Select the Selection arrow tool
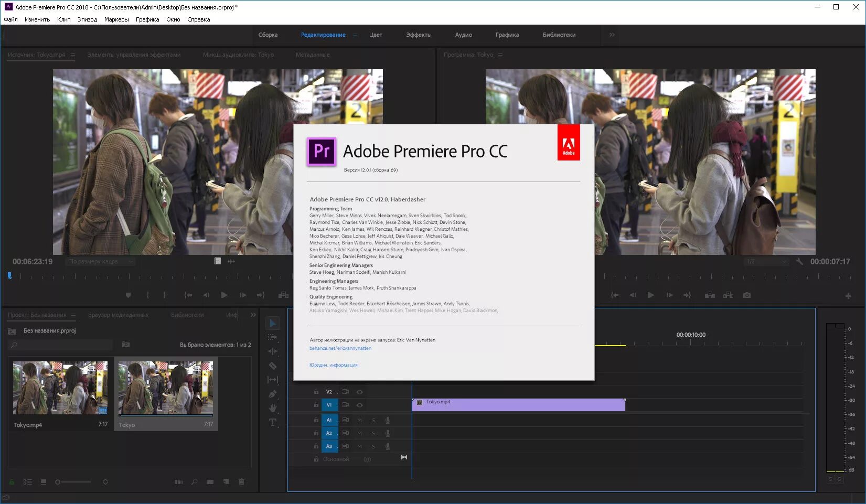The height and width of the screenshot is (504, 866). 273,323
